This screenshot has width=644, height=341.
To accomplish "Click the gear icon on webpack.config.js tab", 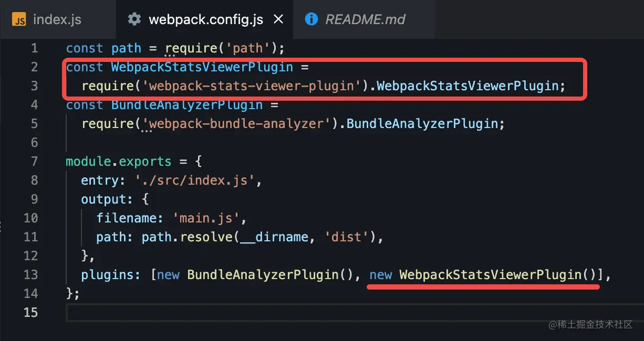I will (134, 19).
